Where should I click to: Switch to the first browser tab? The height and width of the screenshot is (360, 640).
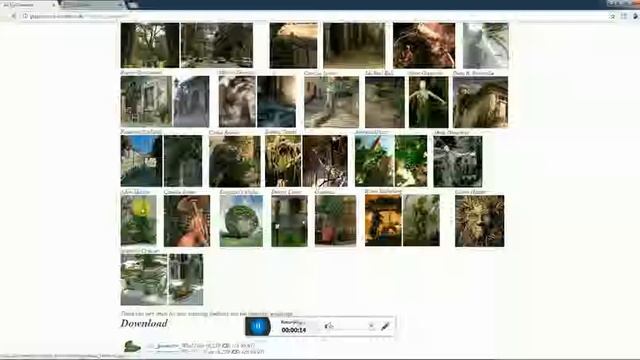(29, 5)
